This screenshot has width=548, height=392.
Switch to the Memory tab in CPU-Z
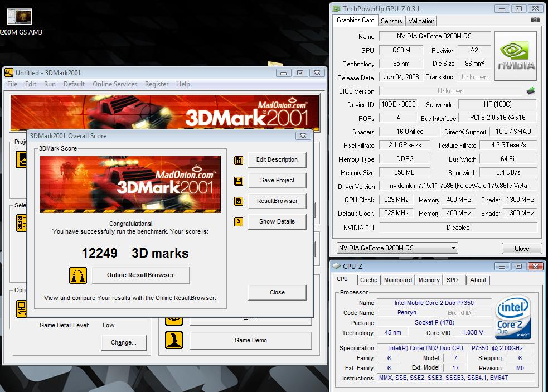coord(429,280)
